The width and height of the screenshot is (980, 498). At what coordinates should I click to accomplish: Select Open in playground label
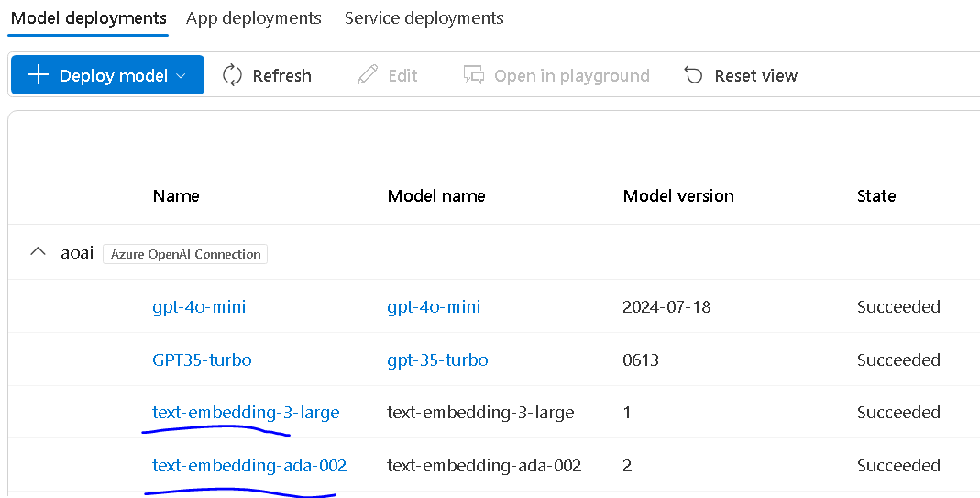[572, 76]
